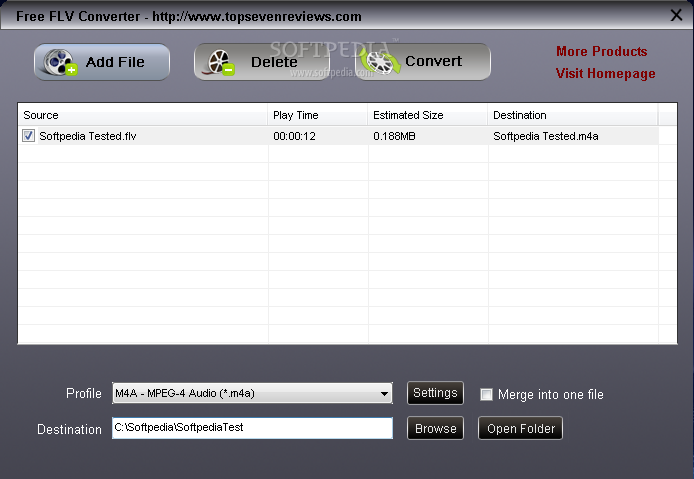The width and height of the screenshot is (694, 479).
Task: Click the Source column header
Action: pyautogui.click(x=143, y=115)
